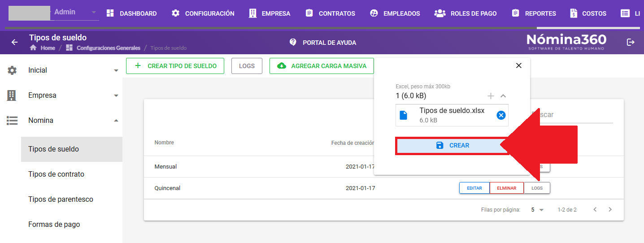This screenshot has width=644, height=243.
Task: Open the Reportes menu
Action: [534, 13]
